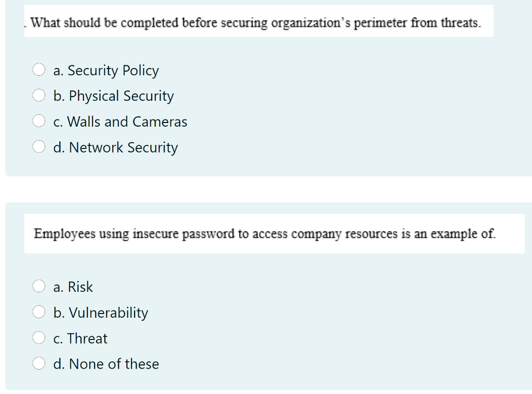
Task: Click the 'd. Network Security' answer label
Action: coord(115,148)
